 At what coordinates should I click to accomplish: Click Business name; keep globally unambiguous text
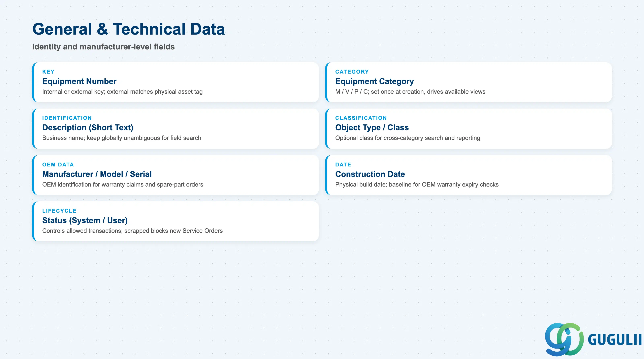pos(122,138)
